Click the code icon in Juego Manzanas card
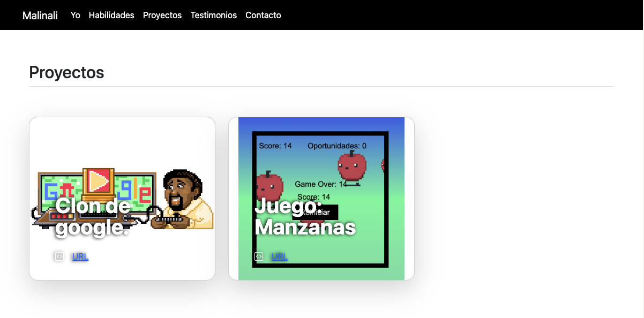 click(x=259, y=256)
